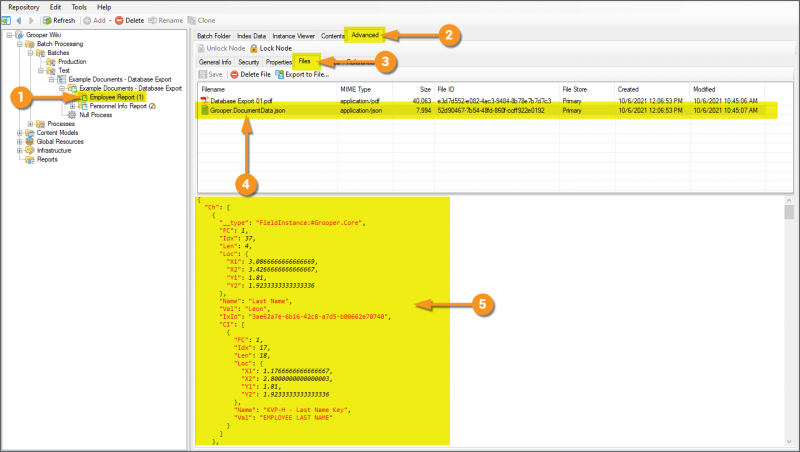Image resolution: width=800 pixels, height=452 pixels.
Task: Expand the Personnel Info Report node
Action: click(72, 106)
